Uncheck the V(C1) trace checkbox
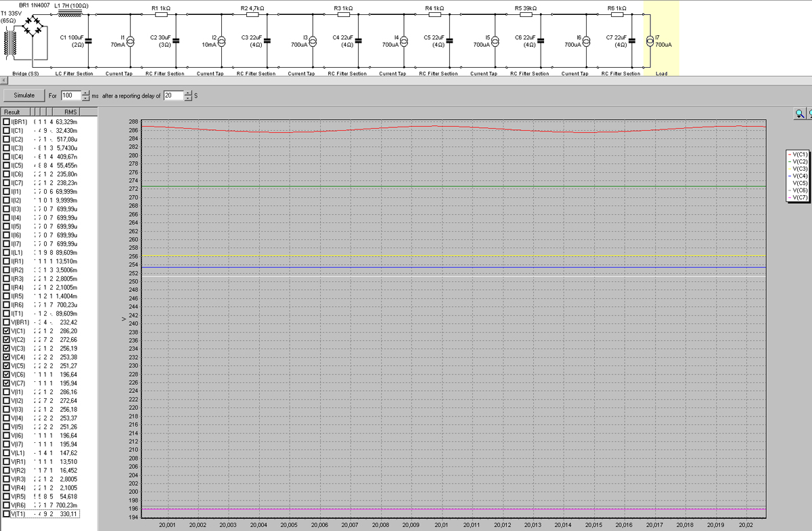Viewport: 812px width, 531px height. pyautogui.click(x=6, y=331)
